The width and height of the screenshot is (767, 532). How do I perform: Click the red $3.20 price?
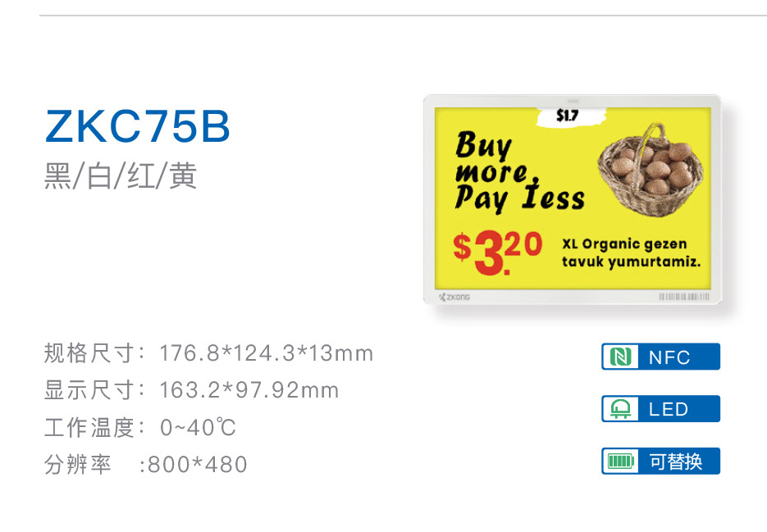point(497,252)
